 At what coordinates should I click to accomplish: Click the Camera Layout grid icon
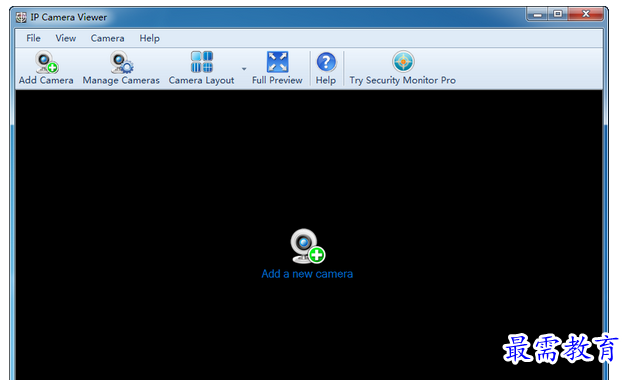pos(202,62)
